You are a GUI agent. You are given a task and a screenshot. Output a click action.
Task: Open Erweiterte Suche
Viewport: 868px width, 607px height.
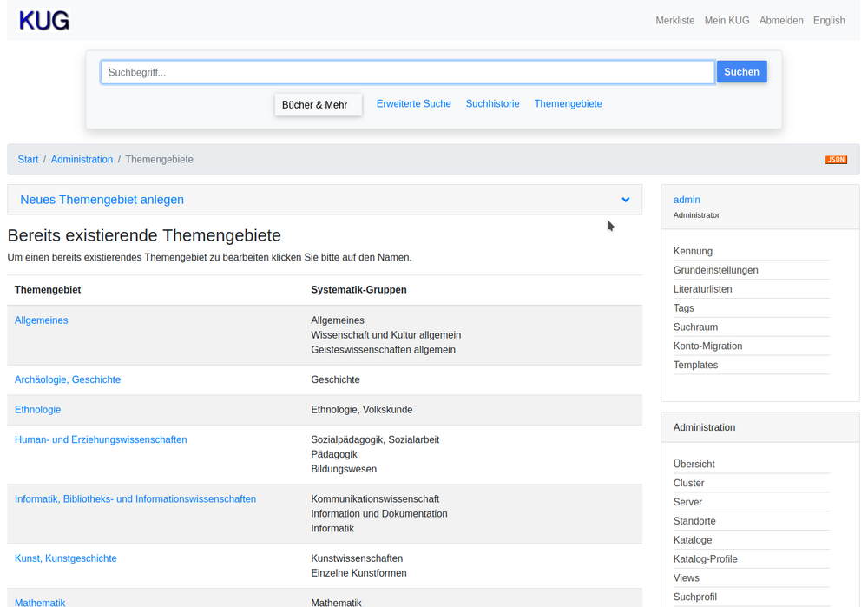[413, 104]
